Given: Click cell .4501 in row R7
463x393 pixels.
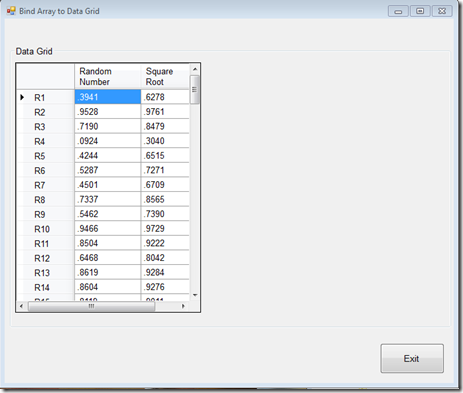Looking at the screenshot, I should [x=108, y=185].
